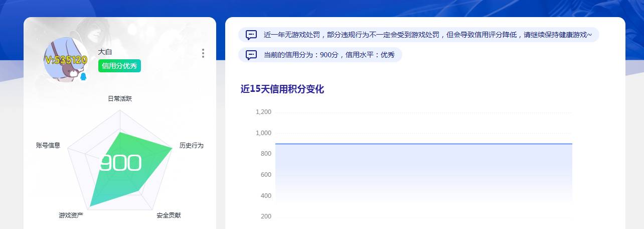Click the 1,000 y-axis label on the chart
Image resolution: width=644 pixels, height=229 pixels.
(x=263, y=133)
